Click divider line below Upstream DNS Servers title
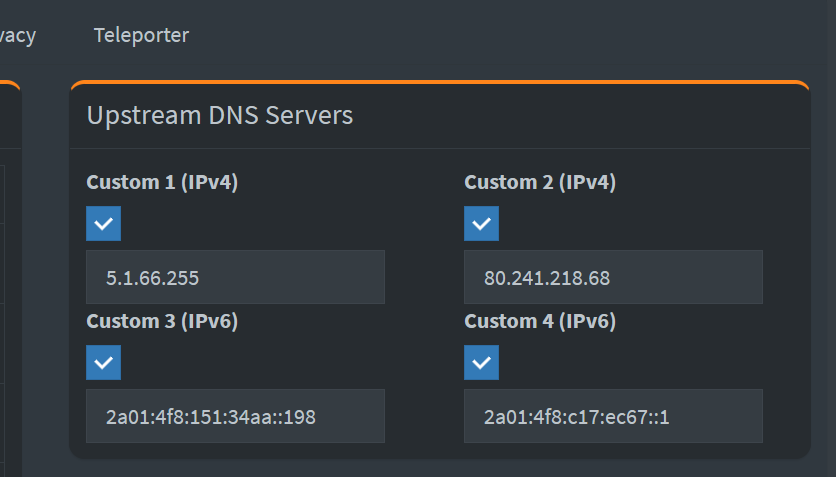Screen dimensions: 836x477 pos(440,149)
